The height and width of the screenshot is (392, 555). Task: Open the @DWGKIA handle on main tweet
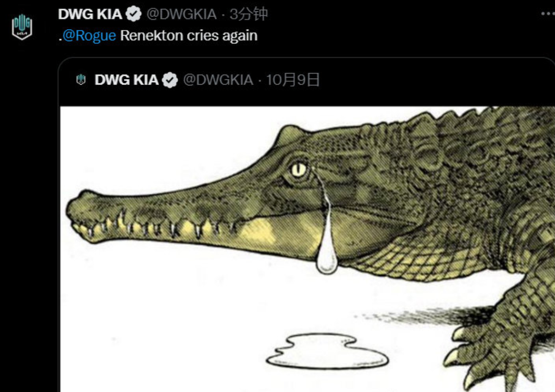pos(182,14)
